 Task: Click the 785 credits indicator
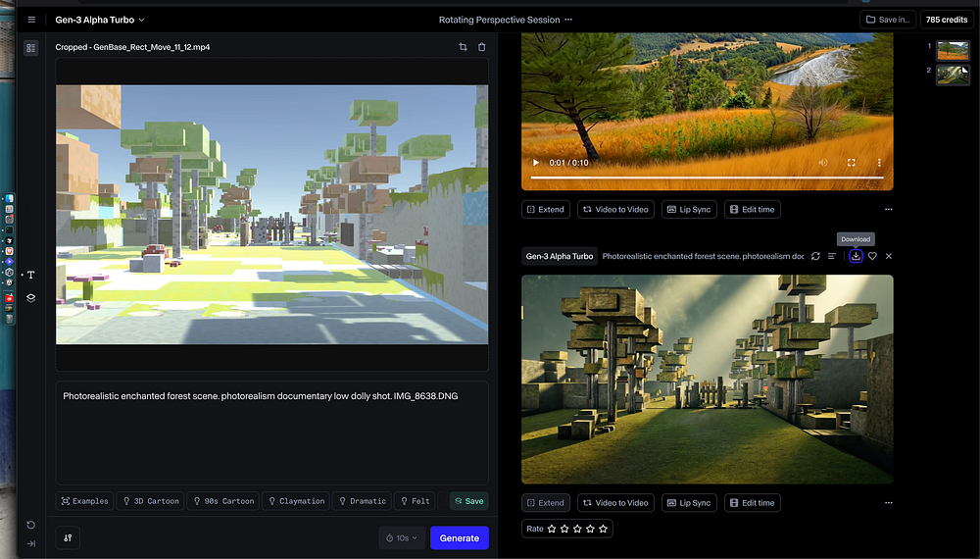(x=947, y=20)
